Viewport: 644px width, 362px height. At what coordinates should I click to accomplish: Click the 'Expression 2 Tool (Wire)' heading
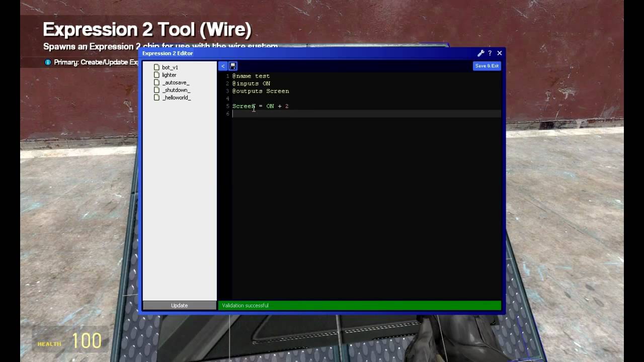coord(147,30)
